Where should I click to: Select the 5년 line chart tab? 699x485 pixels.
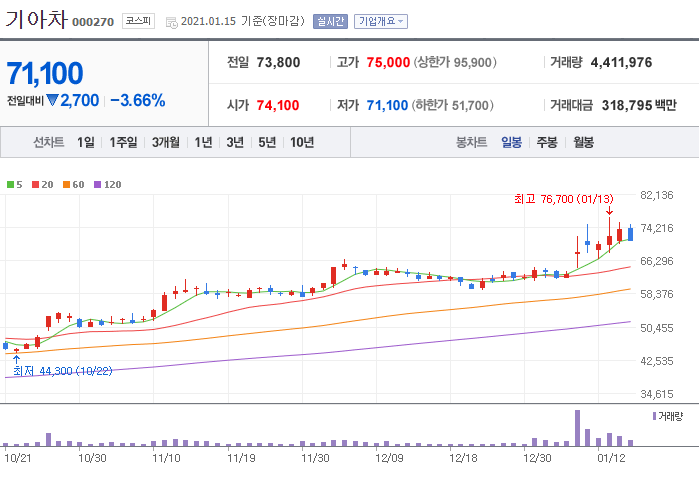coord(267,142)
